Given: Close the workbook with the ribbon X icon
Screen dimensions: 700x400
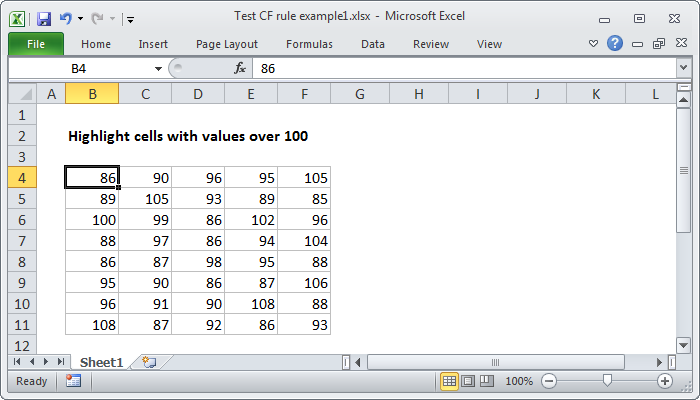Looking at the screenshot, I should click(681, 43).
